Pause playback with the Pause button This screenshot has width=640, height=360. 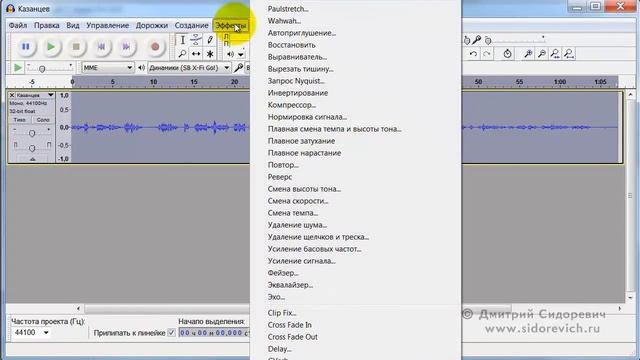pos(25,47)
